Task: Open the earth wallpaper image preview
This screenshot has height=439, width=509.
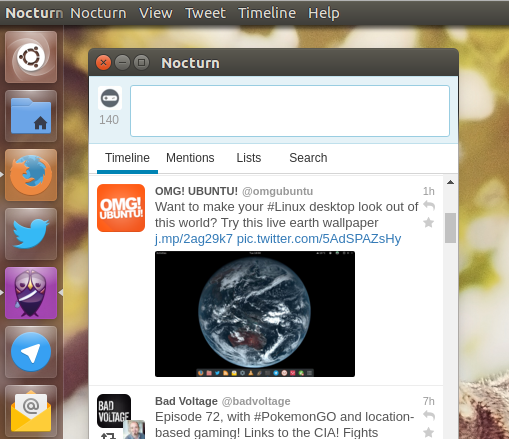Action: coord(255,314)
